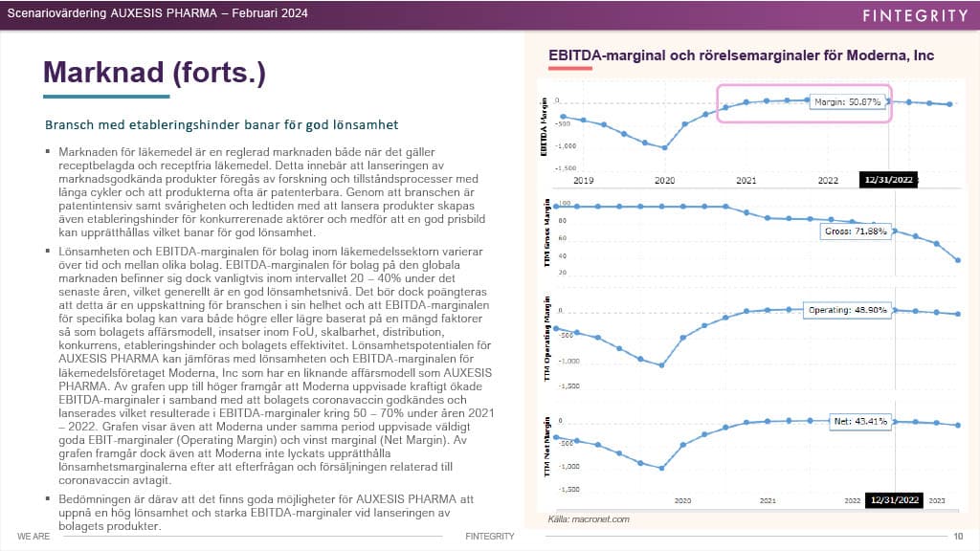980x551 pixels.
Task: Click the 'Net: 43.41%' tooltip label
Action: click(860, 421)
